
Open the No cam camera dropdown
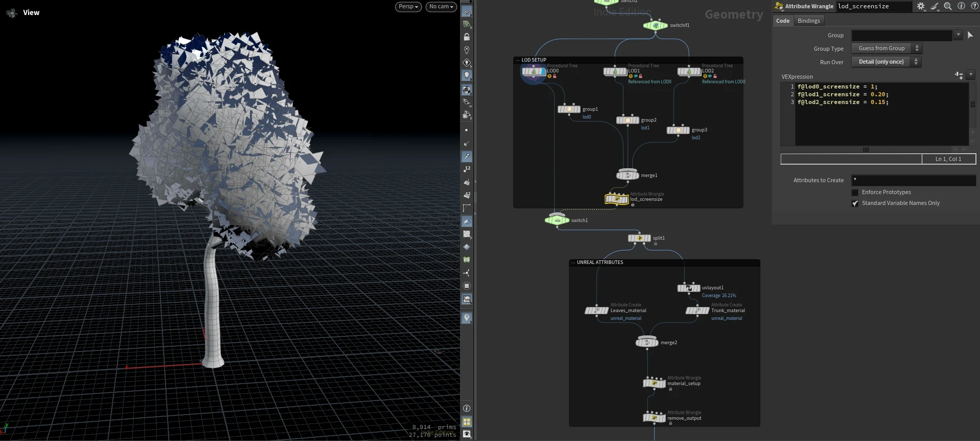point(441,7)
